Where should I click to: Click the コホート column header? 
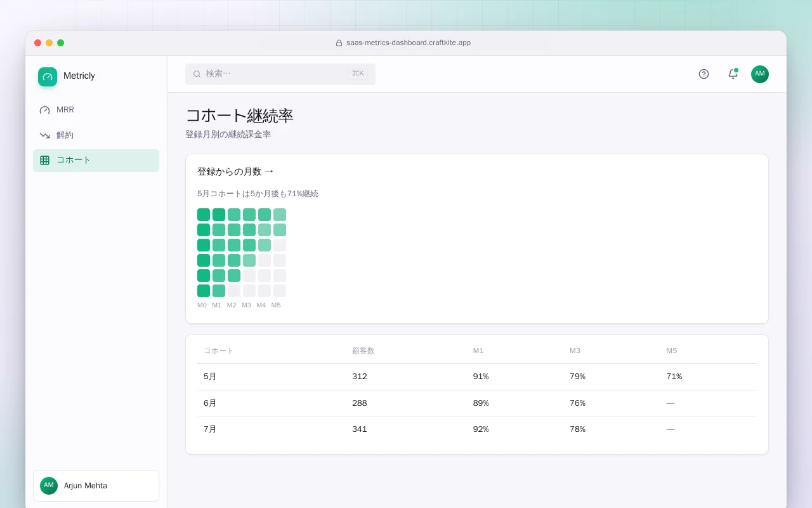218,351
